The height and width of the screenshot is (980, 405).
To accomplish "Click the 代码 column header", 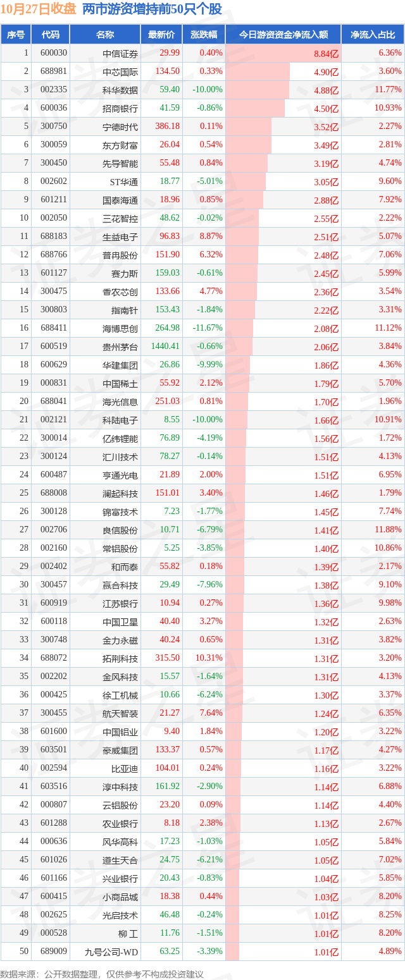I will point(50,35).
